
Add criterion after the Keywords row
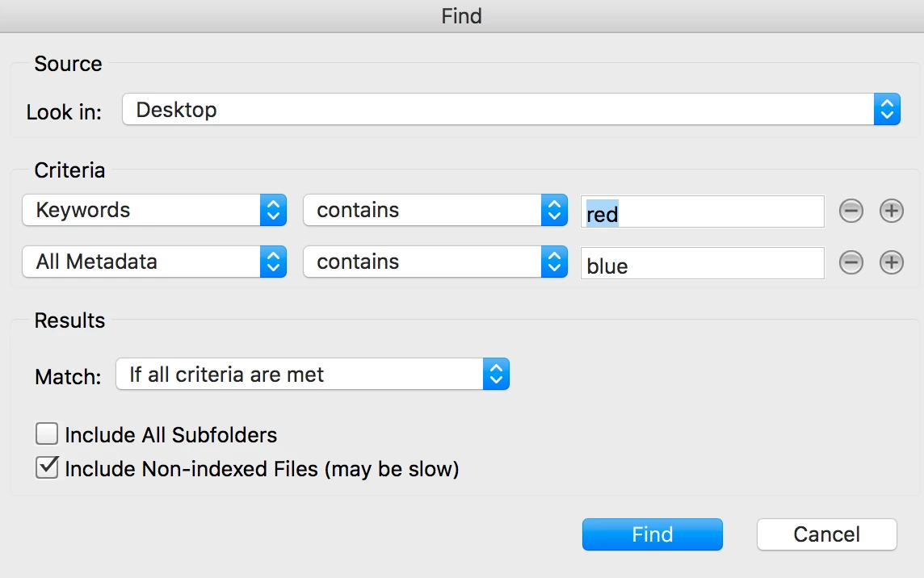(x=891, y=212)
